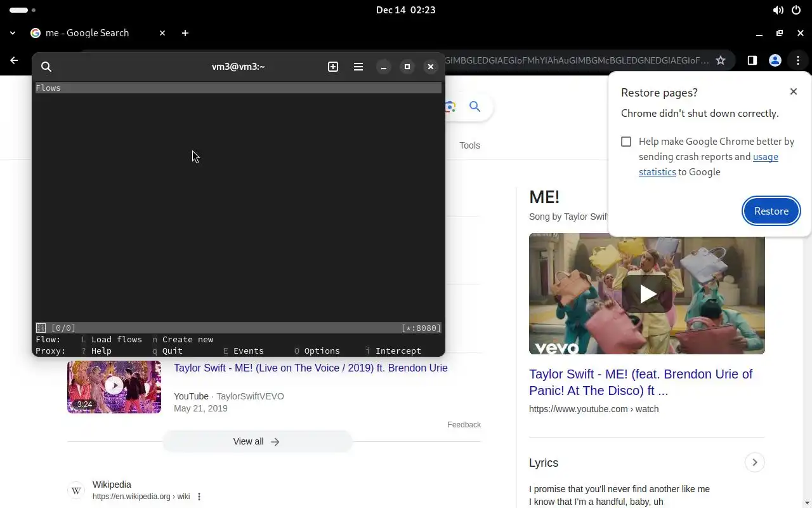Click the 'ME!' knowledge panel title
Viewport: 812px width, 508px height.
[x=544, y=197]
